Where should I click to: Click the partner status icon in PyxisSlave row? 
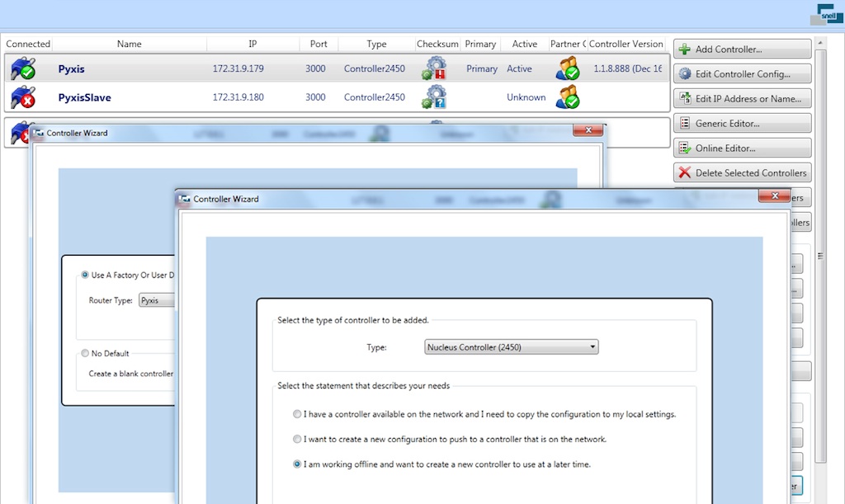tap(568, 97)
